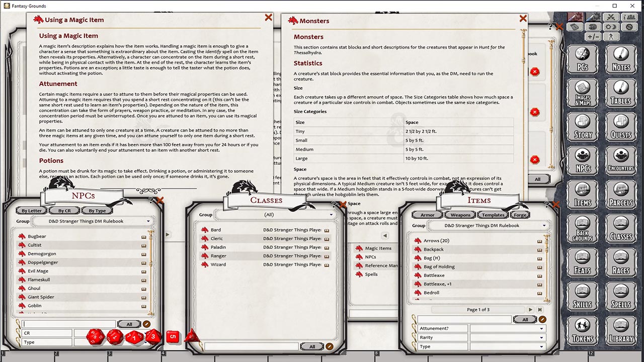Toggle the By Type NPC filter
Screen dimensions: 644x362
97,211
